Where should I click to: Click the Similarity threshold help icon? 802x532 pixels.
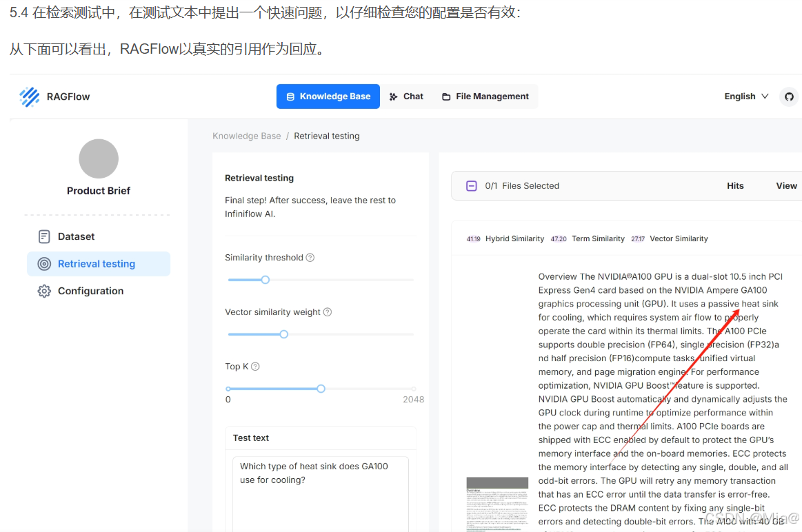pos(310,257)
